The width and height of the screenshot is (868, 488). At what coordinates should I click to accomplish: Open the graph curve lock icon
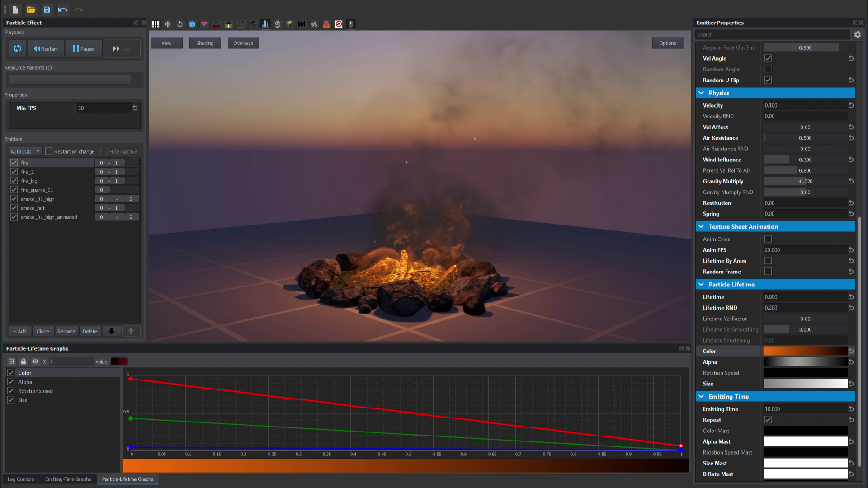[x=23, y=361]
